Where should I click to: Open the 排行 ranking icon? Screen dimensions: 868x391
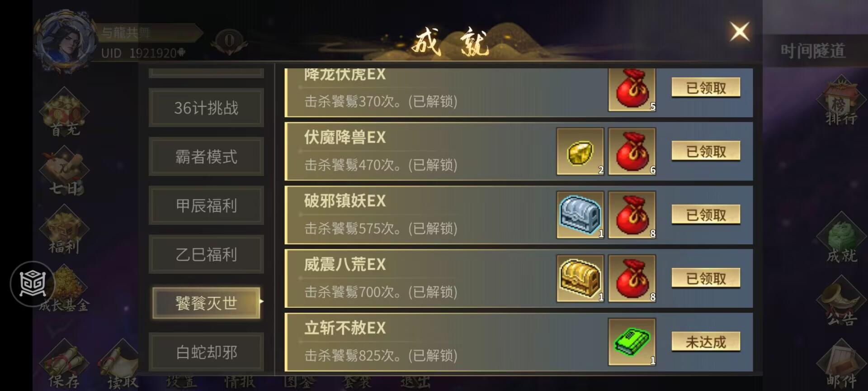(x=841, y=102)
